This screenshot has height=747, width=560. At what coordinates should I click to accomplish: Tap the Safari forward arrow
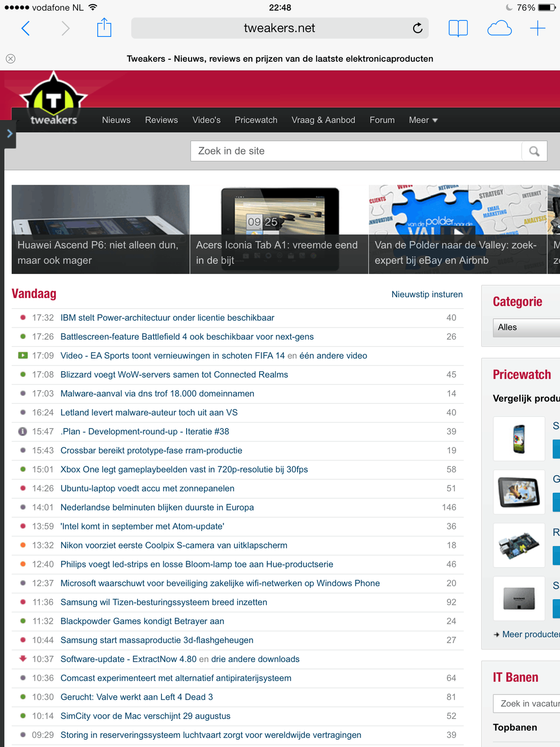66,28
